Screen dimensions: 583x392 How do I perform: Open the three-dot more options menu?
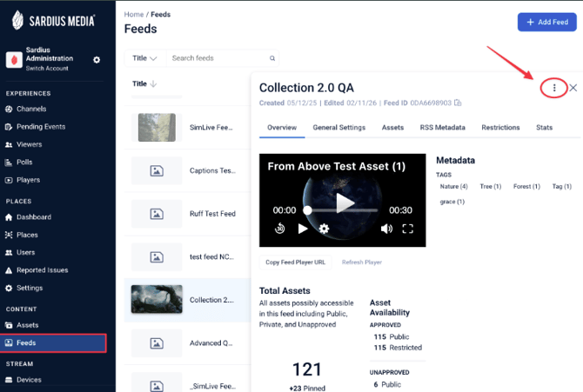554,88
